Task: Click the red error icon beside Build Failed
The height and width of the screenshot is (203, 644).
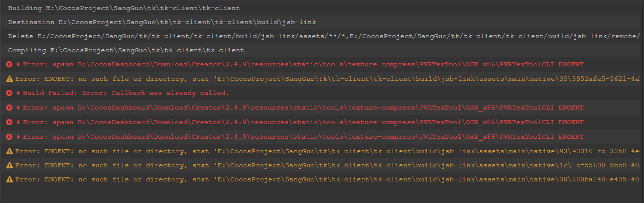Action: tap(9, 93)
